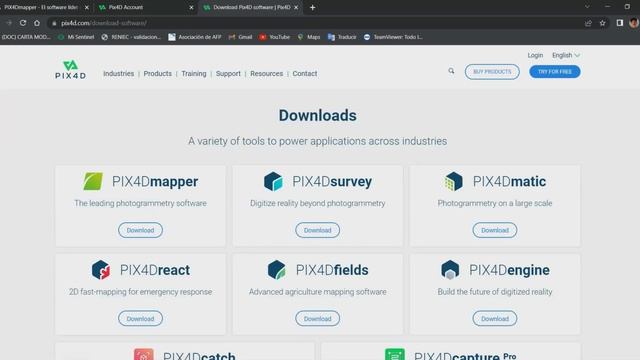Open the browser side panel icon

[620, 23]
